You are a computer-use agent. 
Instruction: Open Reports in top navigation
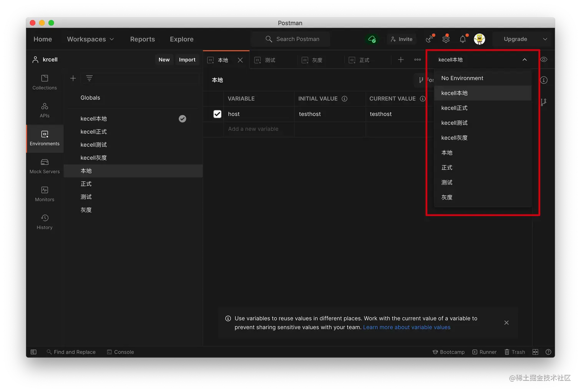[x=143, y=39]
